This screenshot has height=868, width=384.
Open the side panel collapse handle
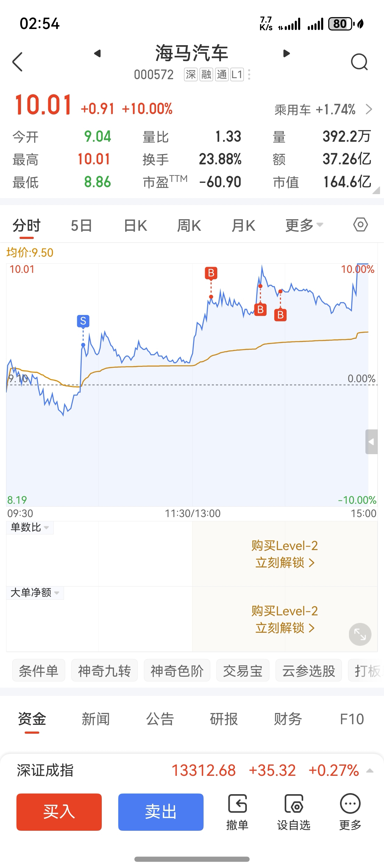pos(371,441)
